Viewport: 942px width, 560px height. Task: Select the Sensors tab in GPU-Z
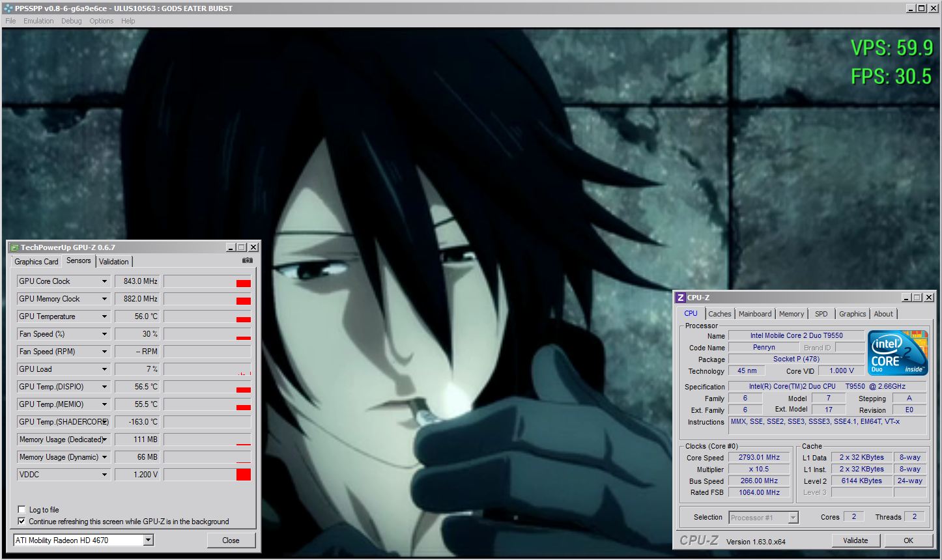click(x=79, y=260)
